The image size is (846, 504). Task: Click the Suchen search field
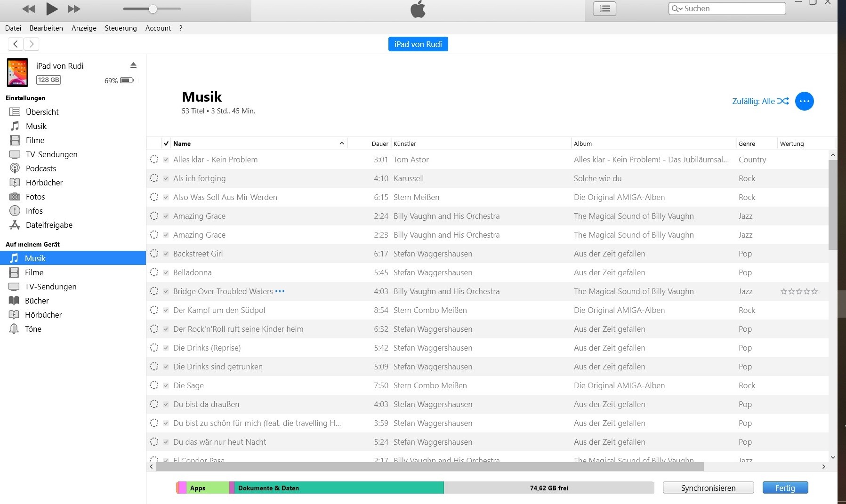pos(727,8)
